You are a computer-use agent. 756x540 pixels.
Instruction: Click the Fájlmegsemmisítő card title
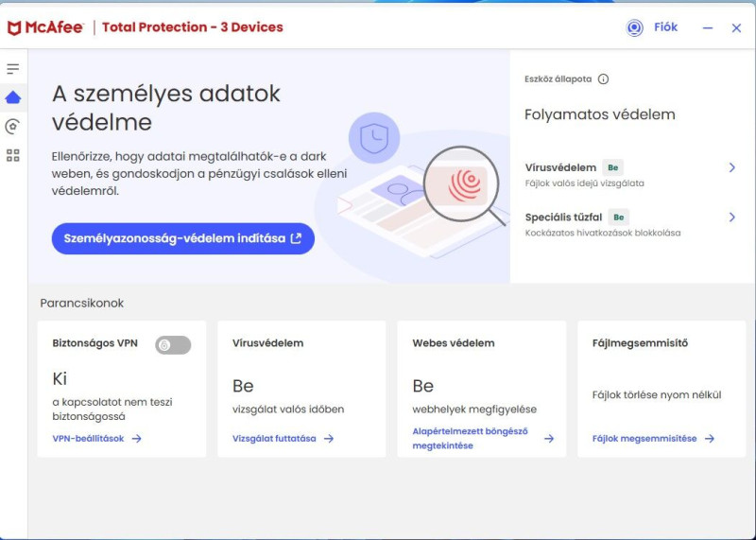click(640, 343)
